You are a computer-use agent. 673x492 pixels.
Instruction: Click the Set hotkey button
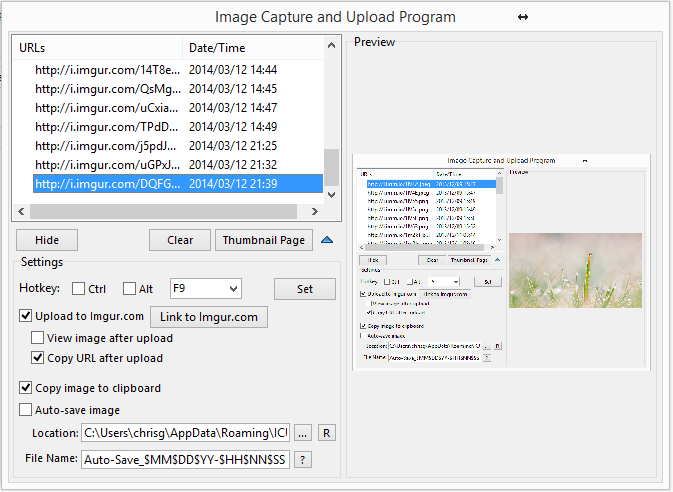click(305, 289)
